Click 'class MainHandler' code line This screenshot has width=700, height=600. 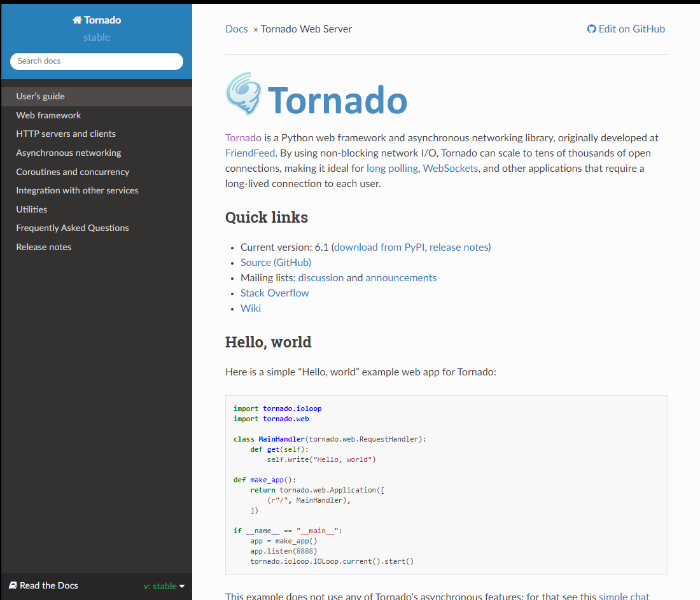pyautogui.click(x=330, y=439)
